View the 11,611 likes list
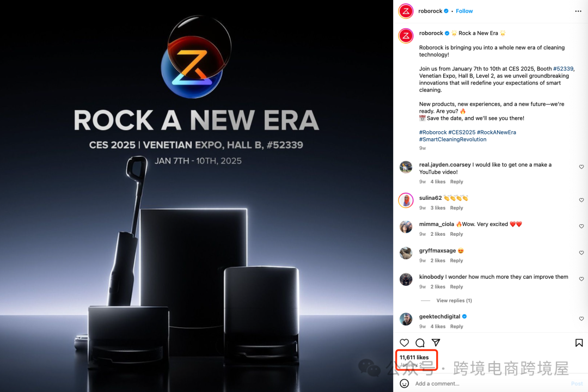The image size is (588, 392). [414, 358]
